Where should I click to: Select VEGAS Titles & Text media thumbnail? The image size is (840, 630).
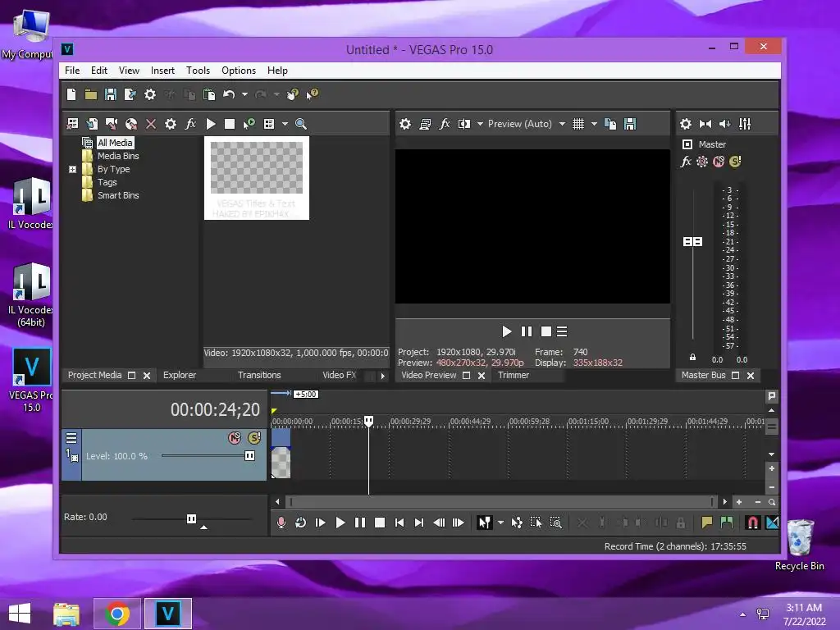point(257,178)
